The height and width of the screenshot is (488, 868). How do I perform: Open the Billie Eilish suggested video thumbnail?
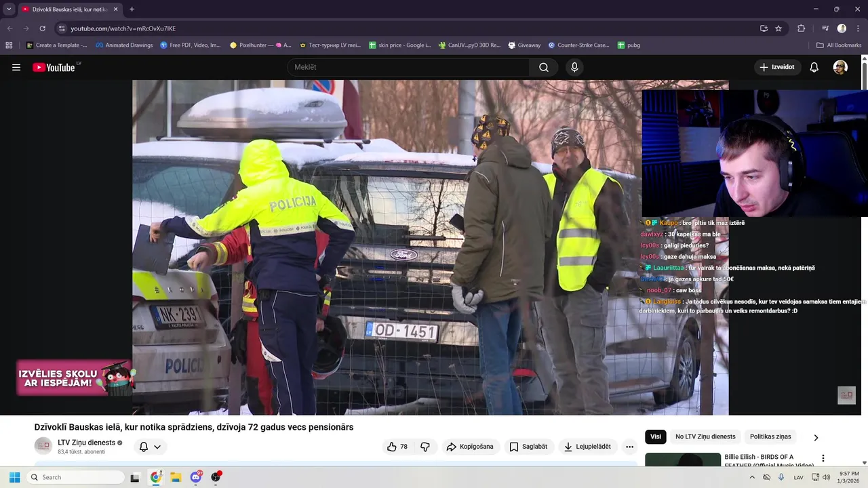coord(683,460)
